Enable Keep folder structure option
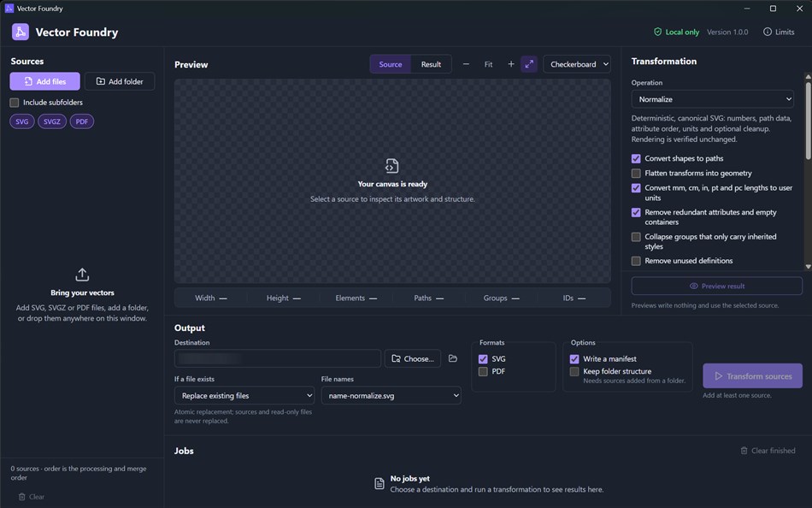812x508 pixels. (x=574, y=372)
